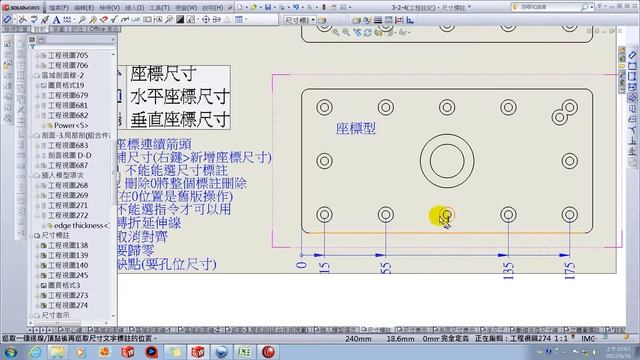
Task: Collapse the 區域剖面線-2 sheet node
Action: [31, 76]
